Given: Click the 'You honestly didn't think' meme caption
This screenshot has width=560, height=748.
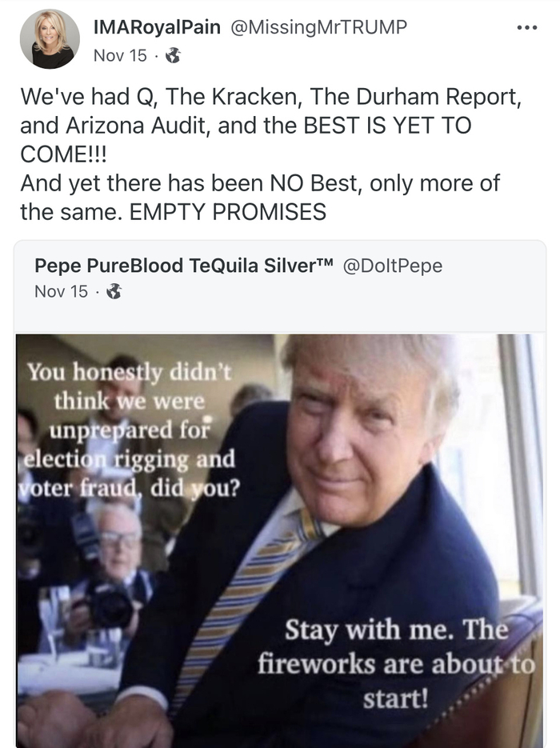Looking at the screenshot, I should (129, 430).
